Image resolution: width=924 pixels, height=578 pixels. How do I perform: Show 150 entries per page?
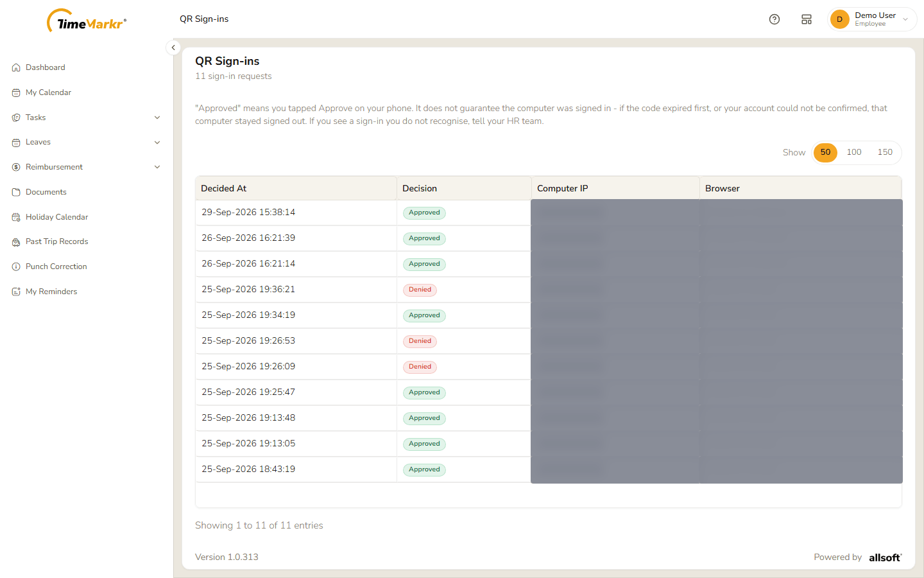[x=885, y=152]
